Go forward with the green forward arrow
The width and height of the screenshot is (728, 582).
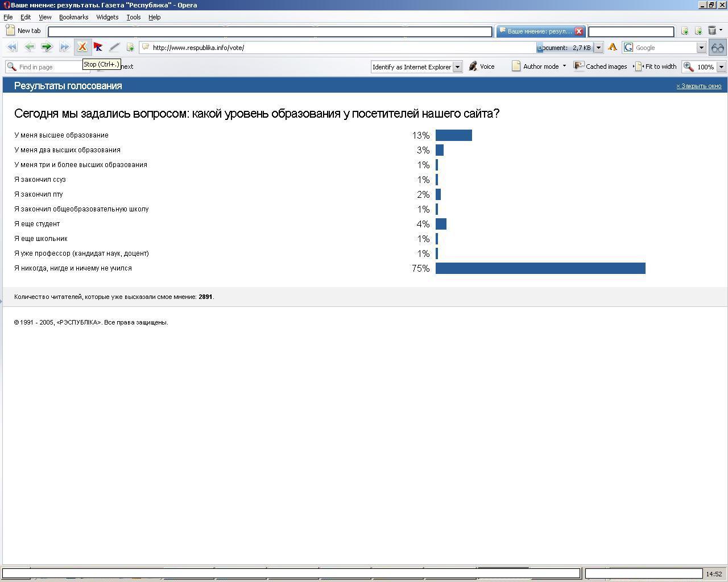tap(47, 47)
